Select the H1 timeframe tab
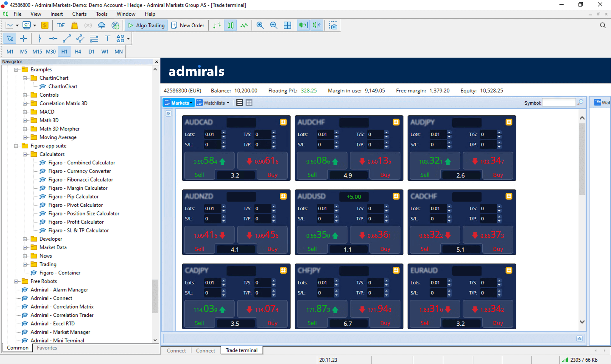 coord(64,51)
